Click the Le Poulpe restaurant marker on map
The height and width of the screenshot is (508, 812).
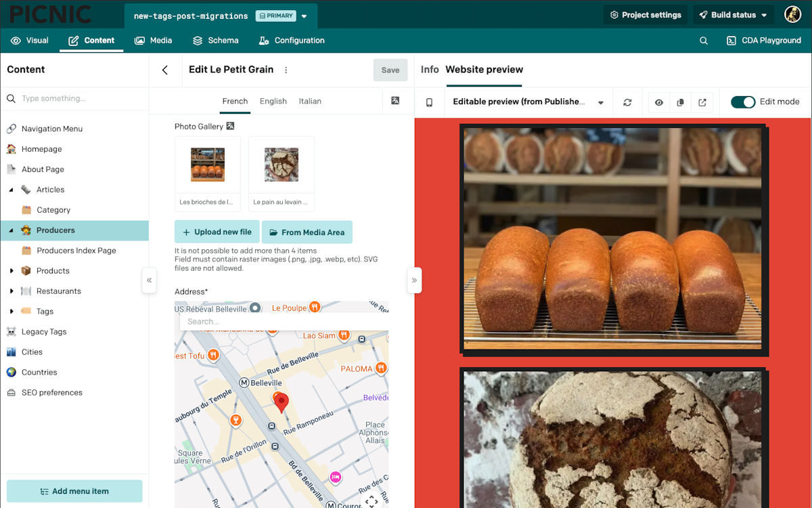tap(315, 307)
